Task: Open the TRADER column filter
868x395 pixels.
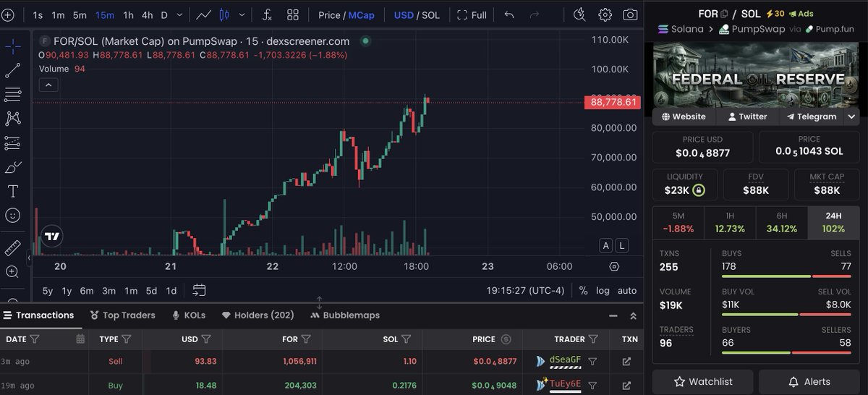Action: (593, 339)
